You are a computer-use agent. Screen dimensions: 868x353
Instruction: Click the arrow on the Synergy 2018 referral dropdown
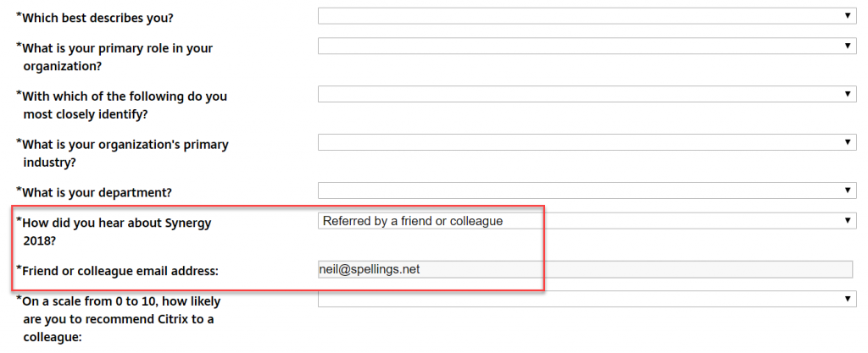(x=847, y=221)
